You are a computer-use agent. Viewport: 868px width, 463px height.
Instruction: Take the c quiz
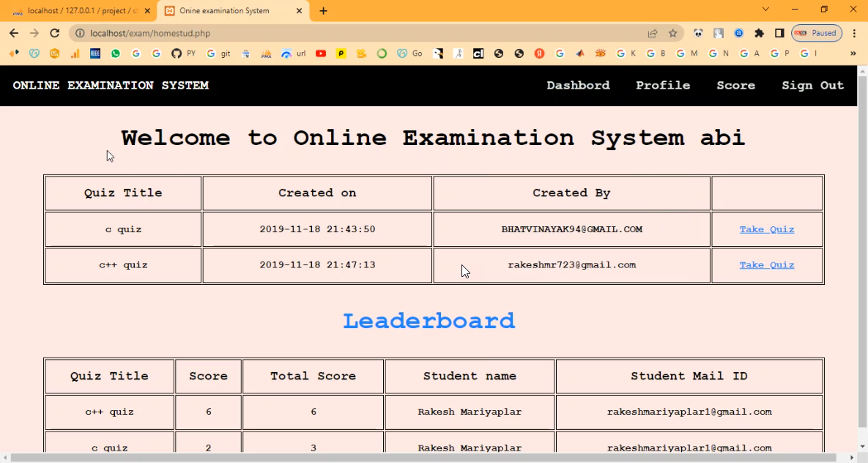pyautogui.click(x=766, y=229)
